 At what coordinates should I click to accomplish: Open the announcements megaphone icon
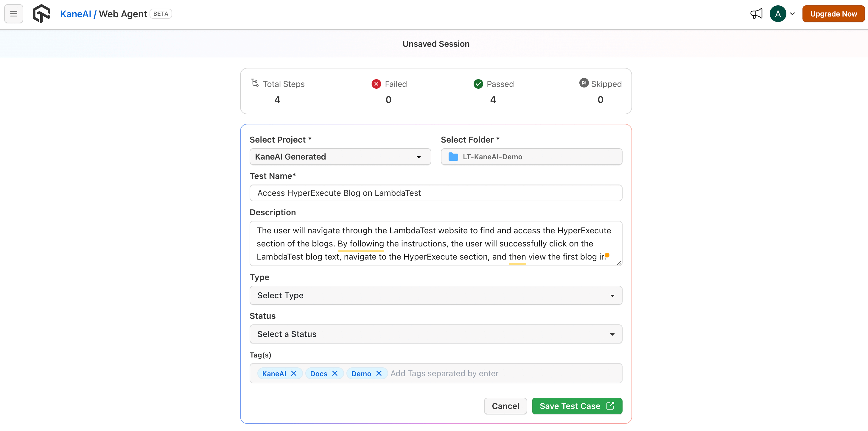(x=756, y=14)
